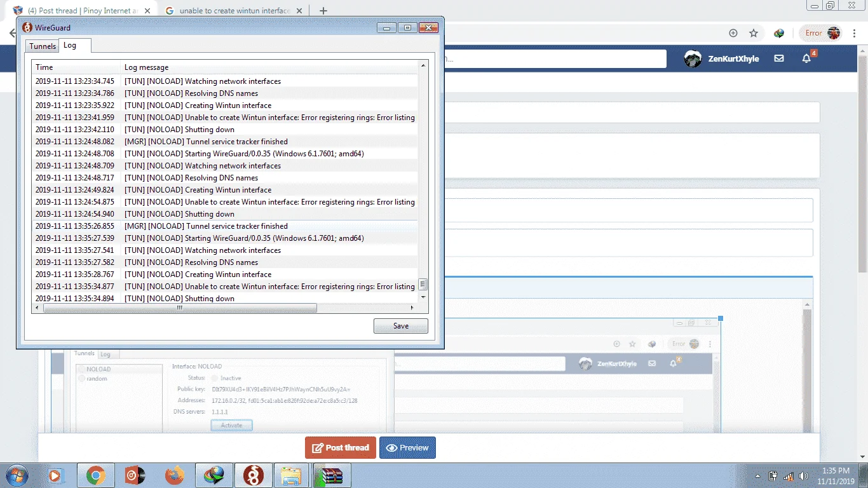Switch to the 'Post thread | Pinoy Internet' browser tab
The height and width of the screenshot is (488, 868).
pos(82,11)
